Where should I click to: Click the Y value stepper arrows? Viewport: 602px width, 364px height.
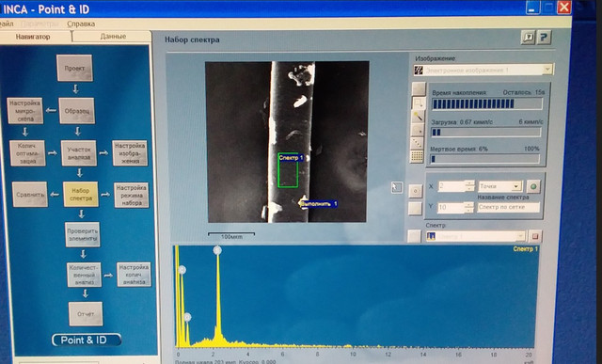coord(469,207)
